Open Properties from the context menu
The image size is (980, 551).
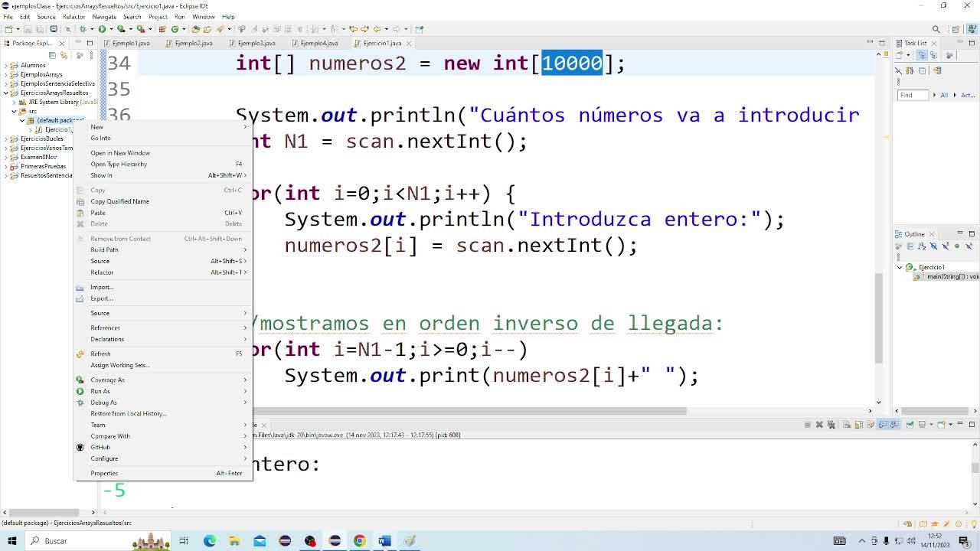tap(163, 473)
